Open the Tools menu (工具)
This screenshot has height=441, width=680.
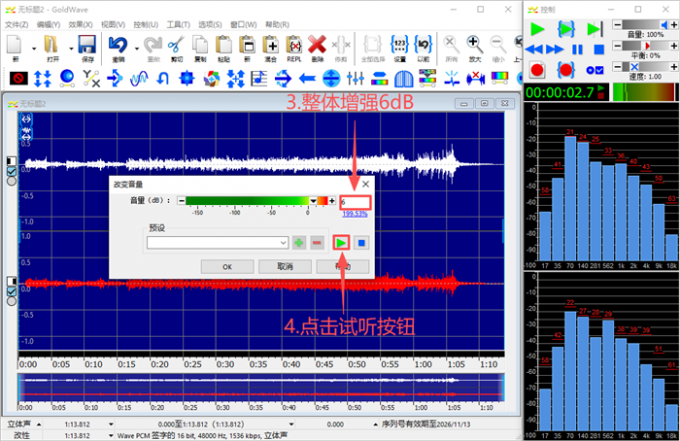click(x=178, y=24)
